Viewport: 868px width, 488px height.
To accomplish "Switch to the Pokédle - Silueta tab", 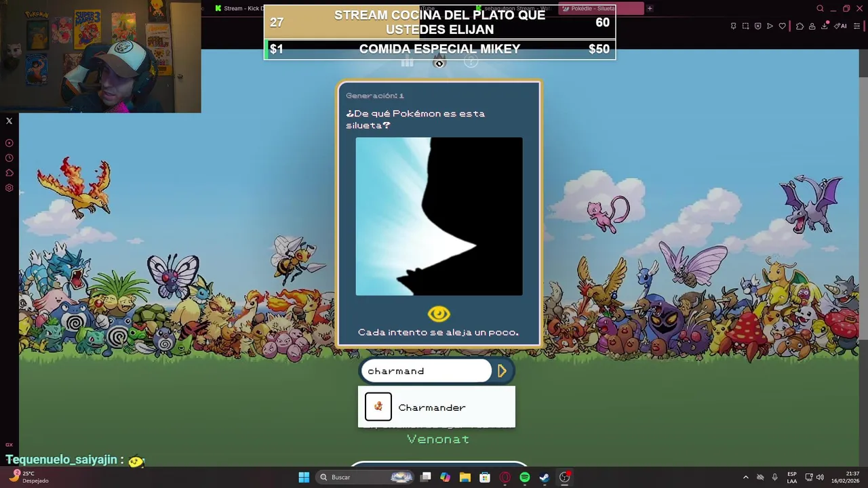I will pos(601,9).
